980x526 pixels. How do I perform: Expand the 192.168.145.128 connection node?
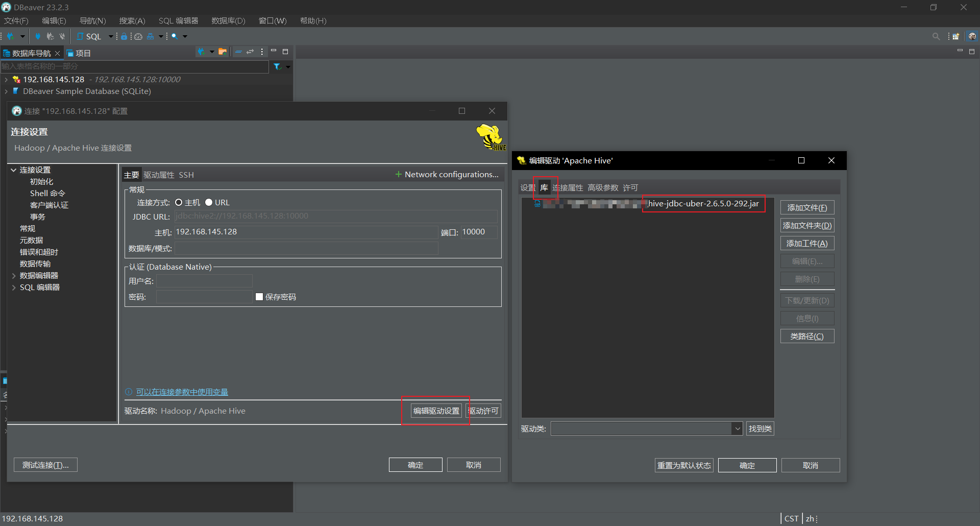point(6,80)
